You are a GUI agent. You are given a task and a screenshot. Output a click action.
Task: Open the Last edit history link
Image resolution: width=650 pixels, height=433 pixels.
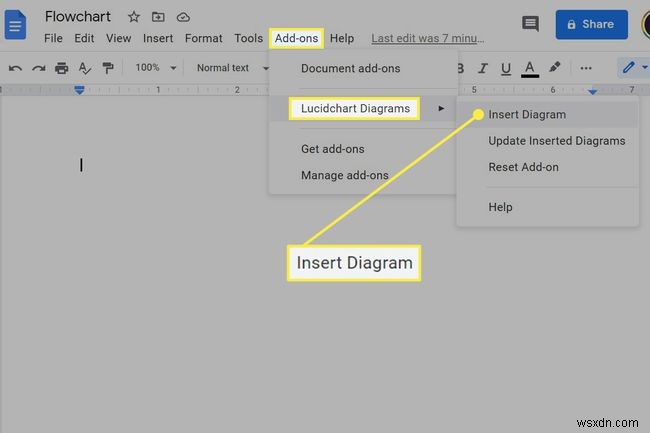tap(427, 38)
